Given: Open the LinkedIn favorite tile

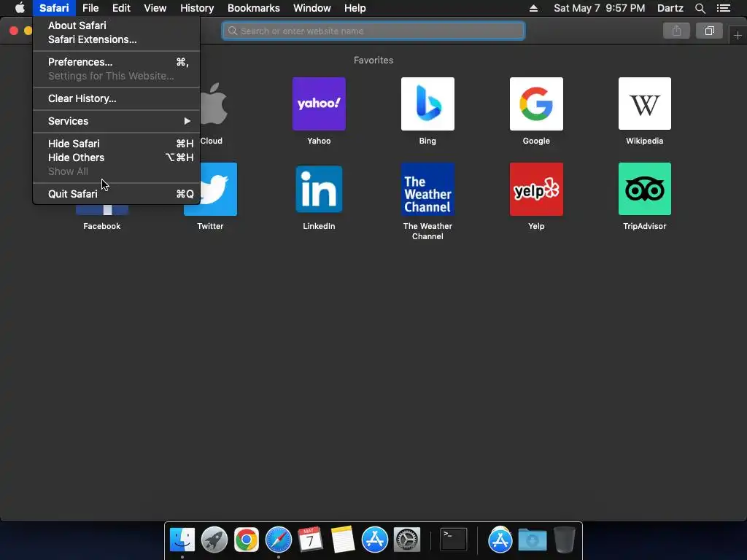Looking at the screenshot, I should [x=319, y=189].
